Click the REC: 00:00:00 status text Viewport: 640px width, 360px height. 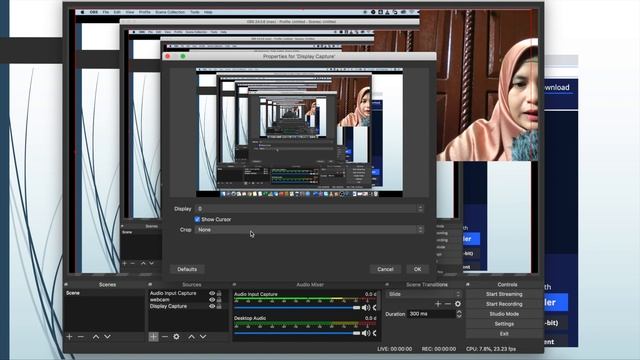[x=439, y=349]
